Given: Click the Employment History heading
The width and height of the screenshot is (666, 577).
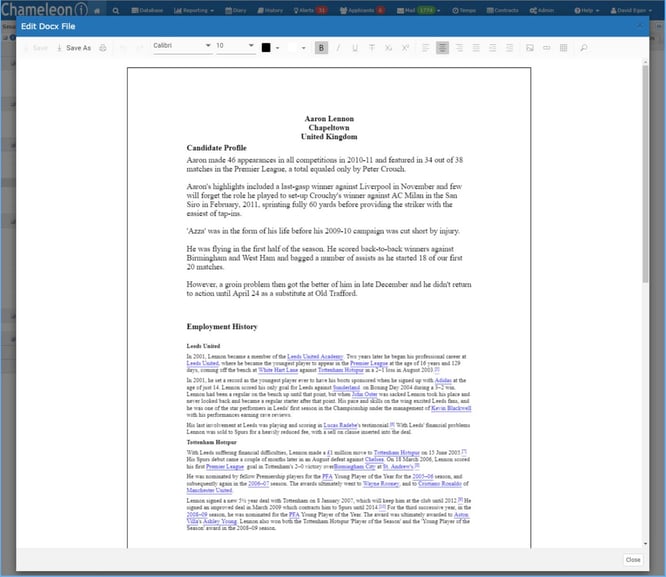Looking at the screenshot, I should coord(222,327).
